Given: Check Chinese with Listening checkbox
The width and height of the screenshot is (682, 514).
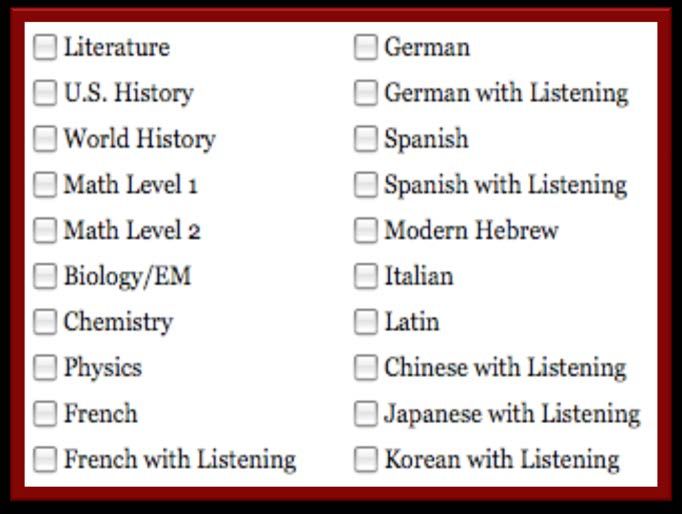Looking at the screenshot, I should tap(366, 368).
